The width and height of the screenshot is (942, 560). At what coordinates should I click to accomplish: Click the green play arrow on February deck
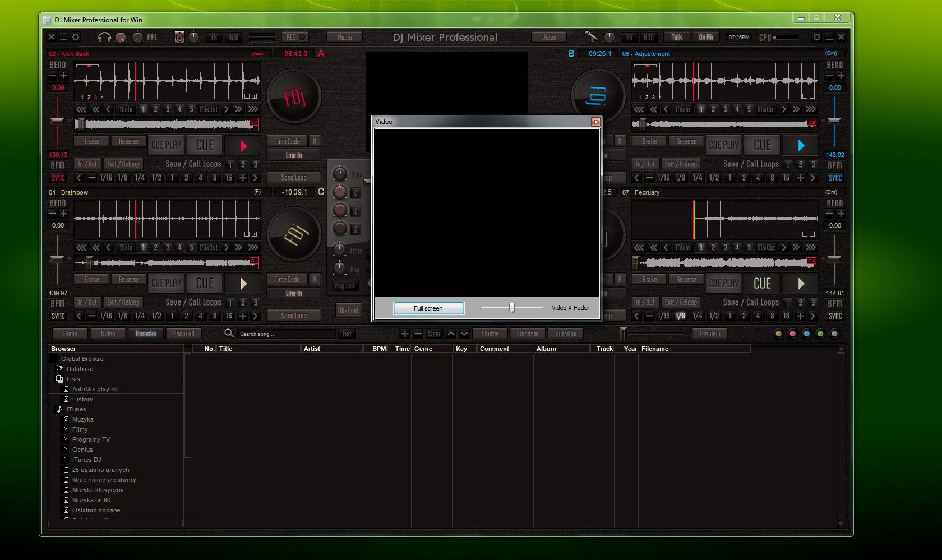(x=801, y=284)
